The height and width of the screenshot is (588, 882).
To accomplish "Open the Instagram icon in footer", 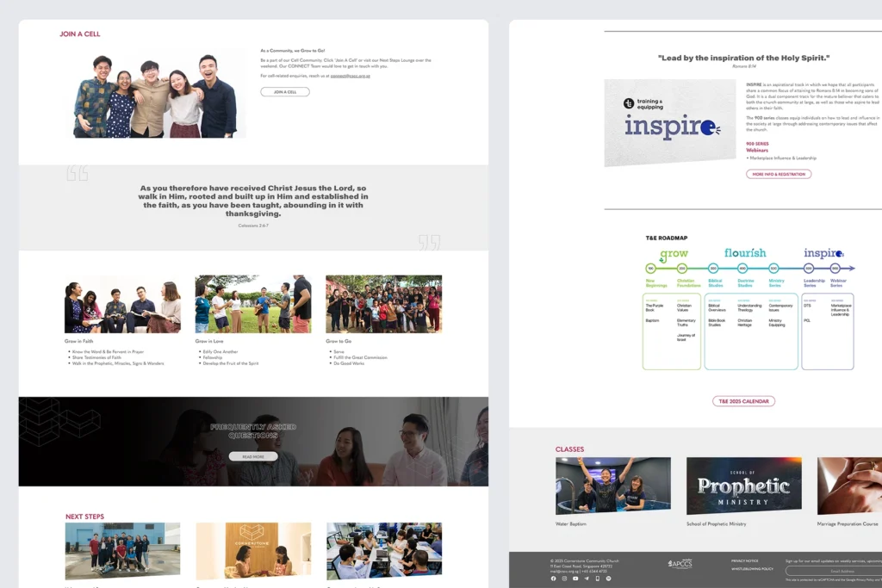I will coord(565,579).
